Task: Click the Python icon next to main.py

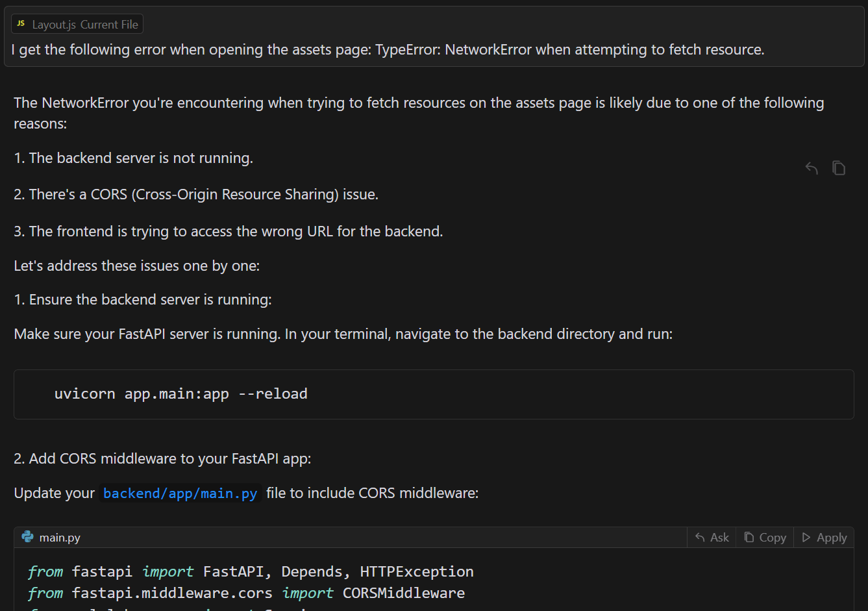Action: tap(27, 537)
